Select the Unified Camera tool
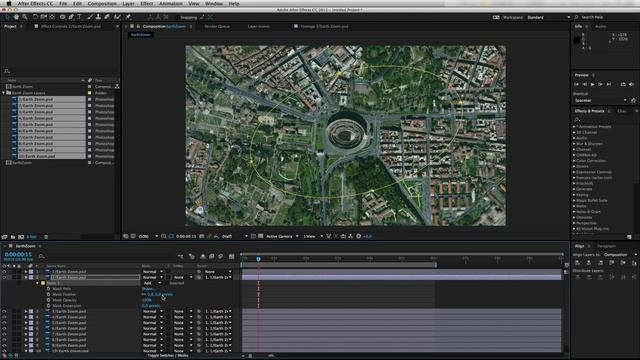The width and height of the screenshot is (640, 360). click(44, 17)
